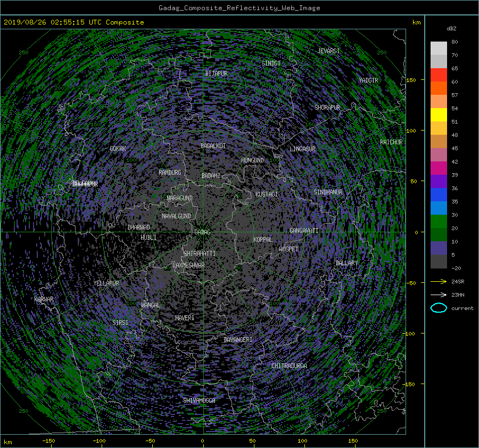Click the KUSTAGI city label

(x=267, y=194)
